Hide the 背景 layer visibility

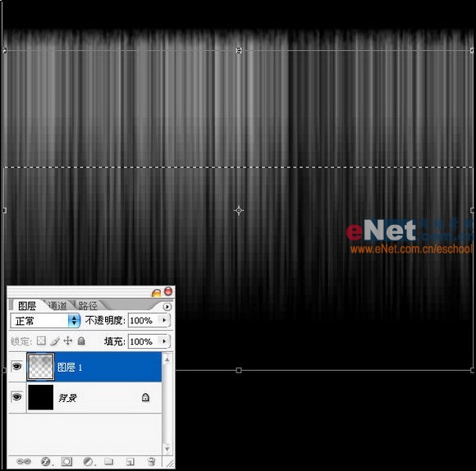click(16, 397)
